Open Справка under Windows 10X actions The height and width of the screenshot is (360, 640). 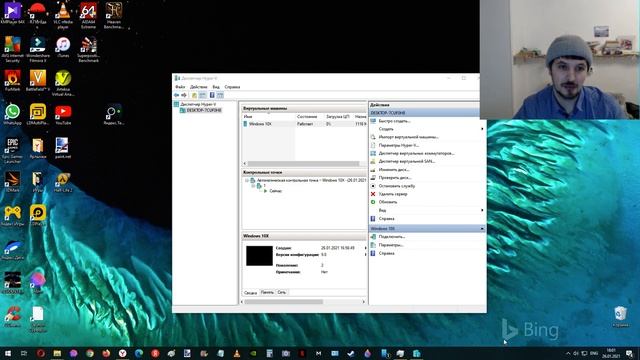[386, 253]
